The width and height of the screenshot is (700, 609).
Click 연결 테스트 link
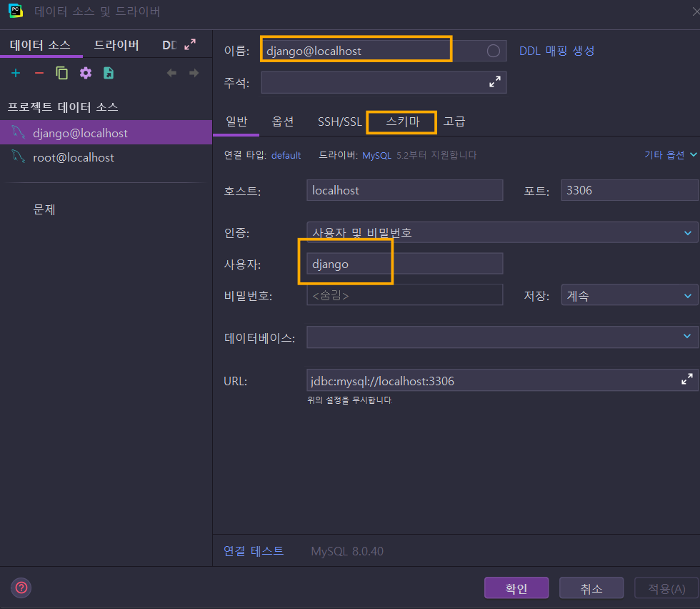[x=253, y=551]
